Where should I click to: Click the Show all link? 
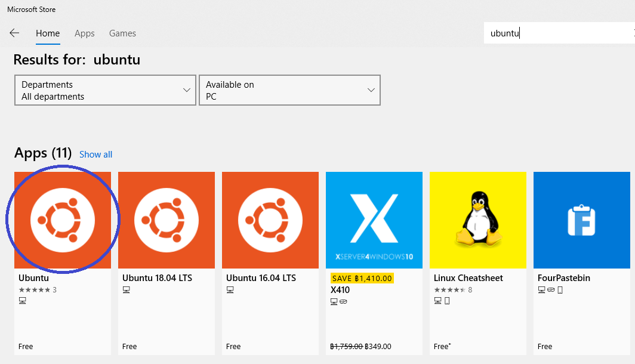pyautogui.click(x=95, y=155)
